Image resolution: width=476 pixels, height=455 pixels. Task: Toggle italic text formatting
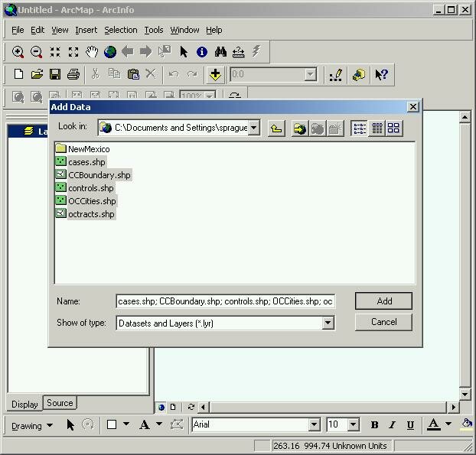pyautogui.click(x=393, y=424)
